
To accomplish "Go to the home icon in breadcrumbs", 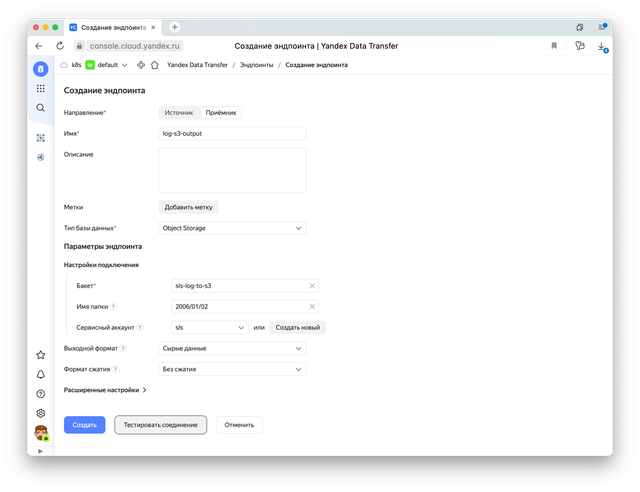I will click(155, 65).
